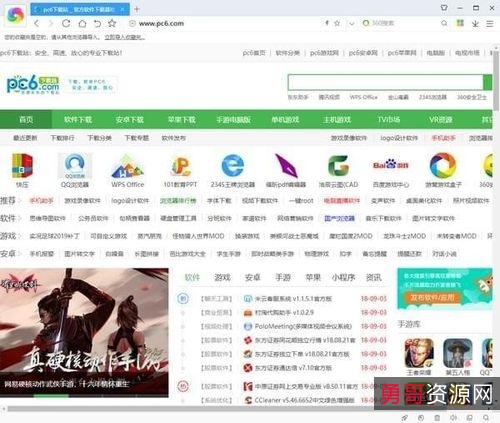Open the browser hamburger menu
Viewport: 500px width, 423px height.
tap(490, 23)
